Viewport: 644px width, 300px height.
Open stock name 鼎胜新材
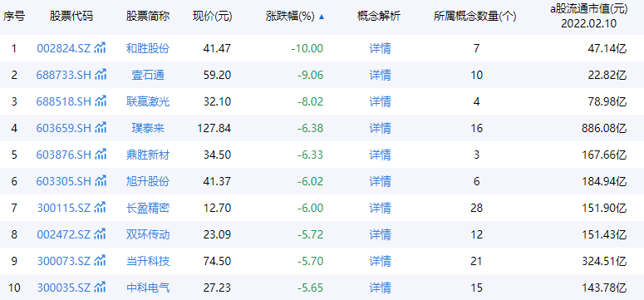coord(148,155)
